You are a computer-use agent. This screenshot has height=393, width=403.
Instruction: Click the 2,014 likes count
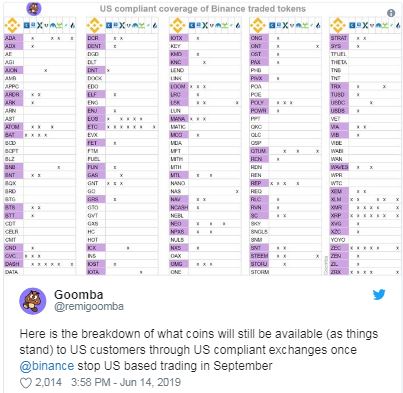click(48, 382)
